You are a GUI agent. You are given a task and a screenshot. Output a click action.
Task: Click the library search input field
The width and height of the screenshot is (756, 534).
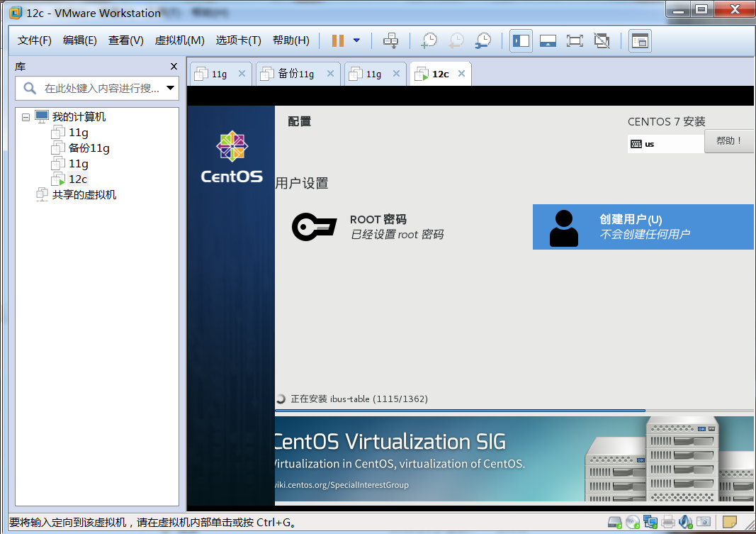coord(96,88)
